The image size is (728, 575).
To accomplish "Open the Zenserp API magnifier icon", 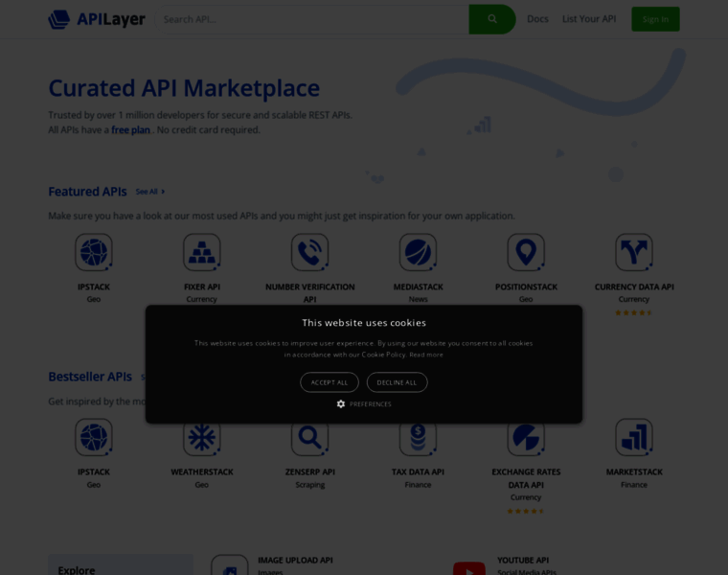I will [x=310, y=439].
